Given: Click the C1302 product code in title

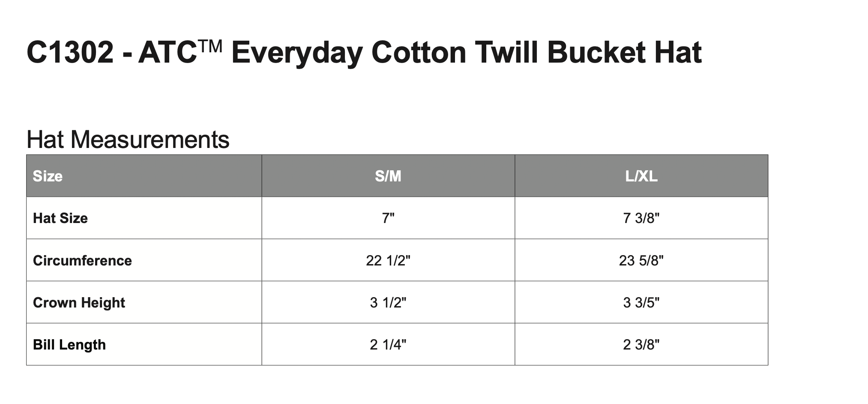Looking at the screenshot, I should [x=70, y=53].
